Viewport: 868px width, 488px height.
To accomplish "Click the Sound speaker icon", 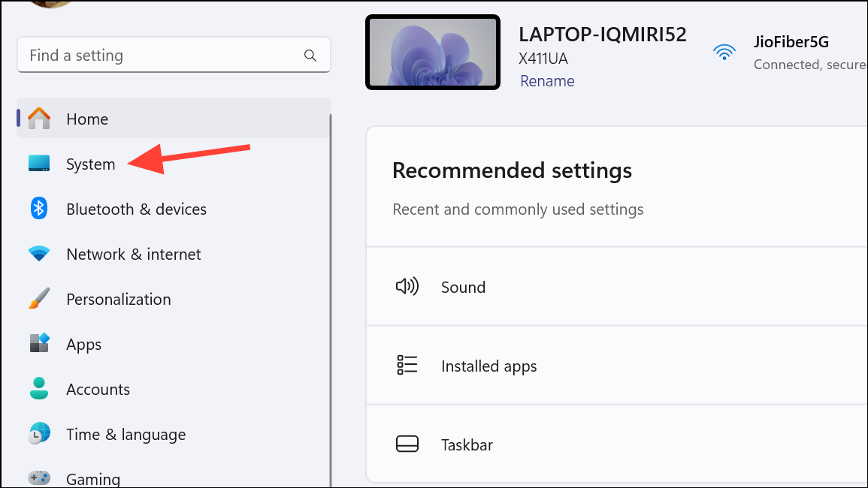I will pyautogui.click(x=407, y=286).
